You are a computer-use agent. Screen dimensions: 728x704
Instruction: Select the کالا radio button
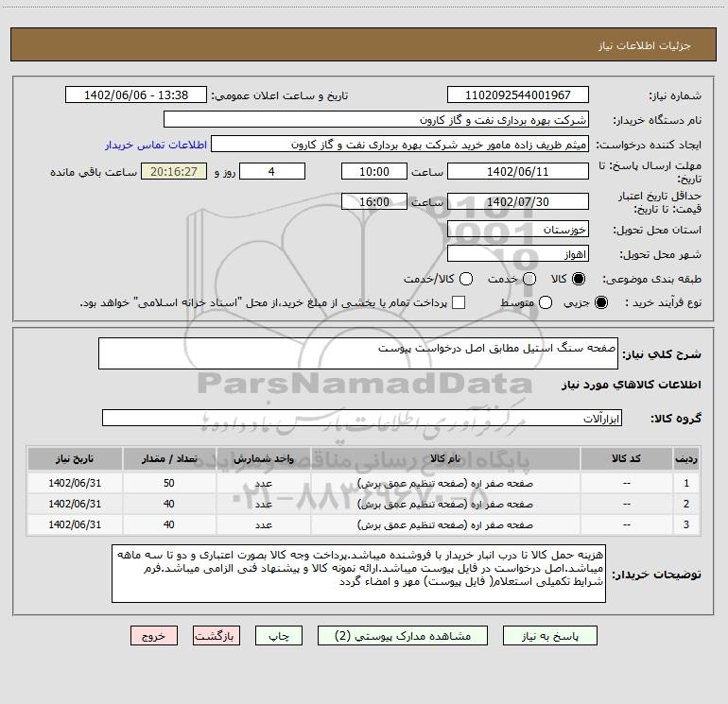click(579, 279)
